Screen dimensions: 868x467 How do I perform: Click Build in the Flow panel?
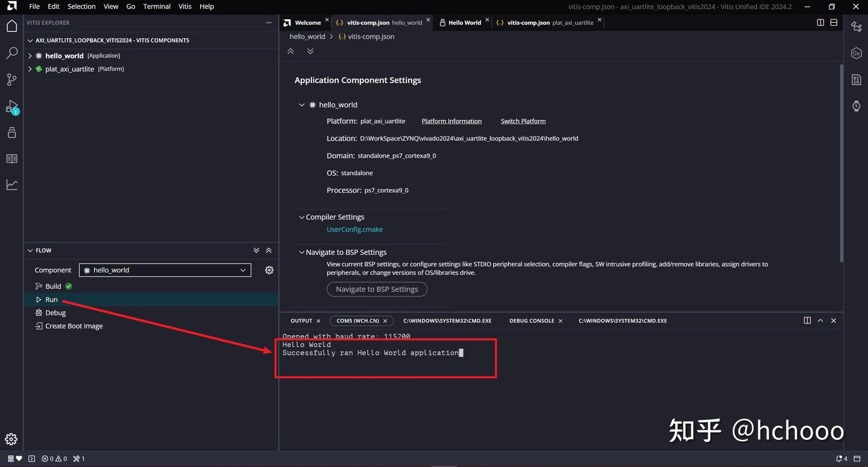tap(53, 286)
